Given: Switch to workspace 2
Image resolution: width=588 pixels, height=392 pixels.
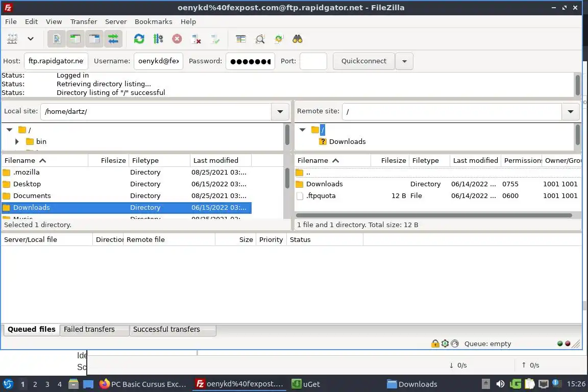Looking at the screenshot, I should pyautogui.click(x=35, y=384).
